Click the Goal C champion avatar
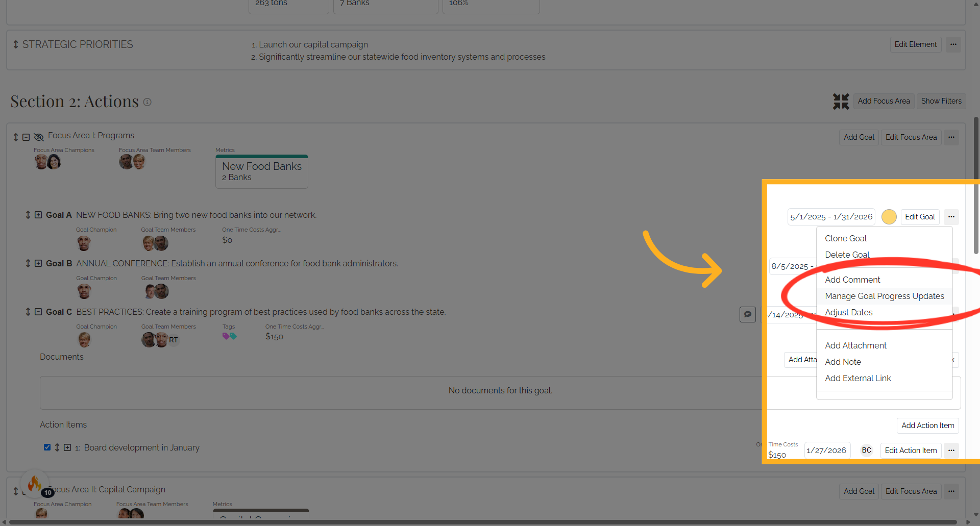This screenshot has height=526, width=980. (84, 340)
